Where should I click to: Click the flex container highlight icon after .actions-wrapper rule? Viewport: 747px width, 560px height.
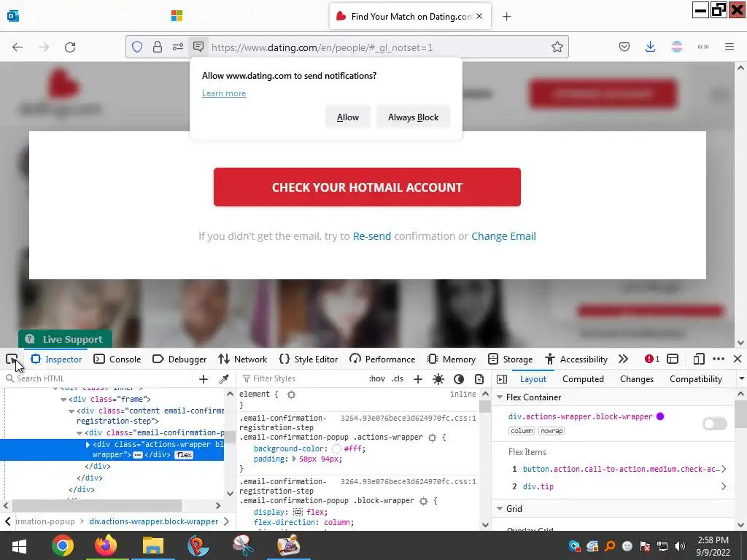click(x=432, y=437)
